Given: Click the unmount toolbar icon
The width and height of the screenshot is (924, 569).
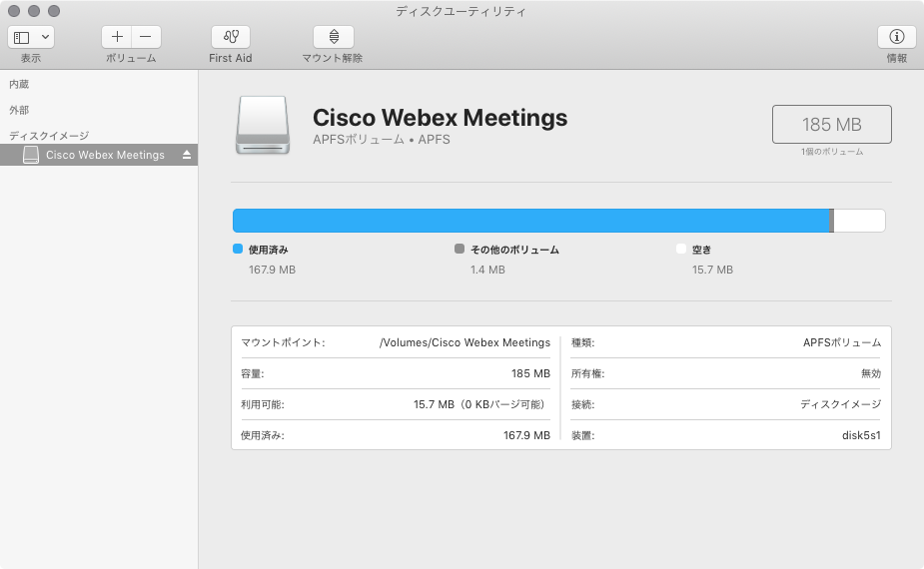Looking at the screenshot, I should coord(333,37).
